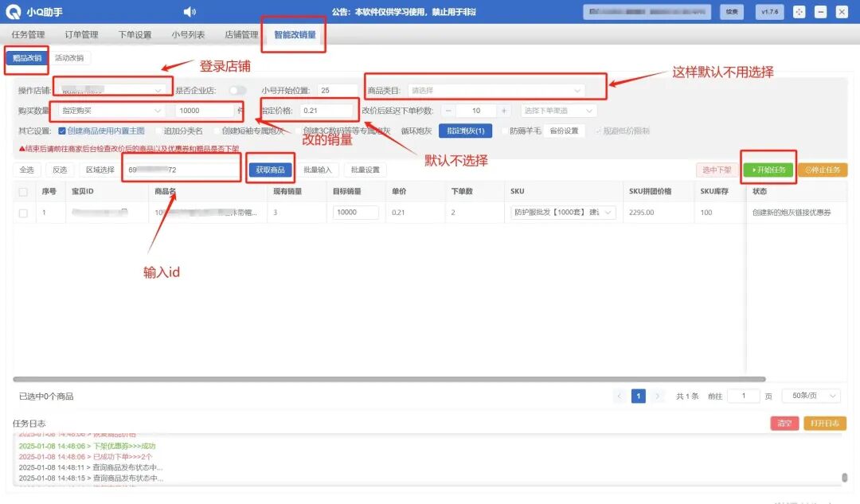Click the orange 停止任务 button
860x504 pixels.
point(823,170)
